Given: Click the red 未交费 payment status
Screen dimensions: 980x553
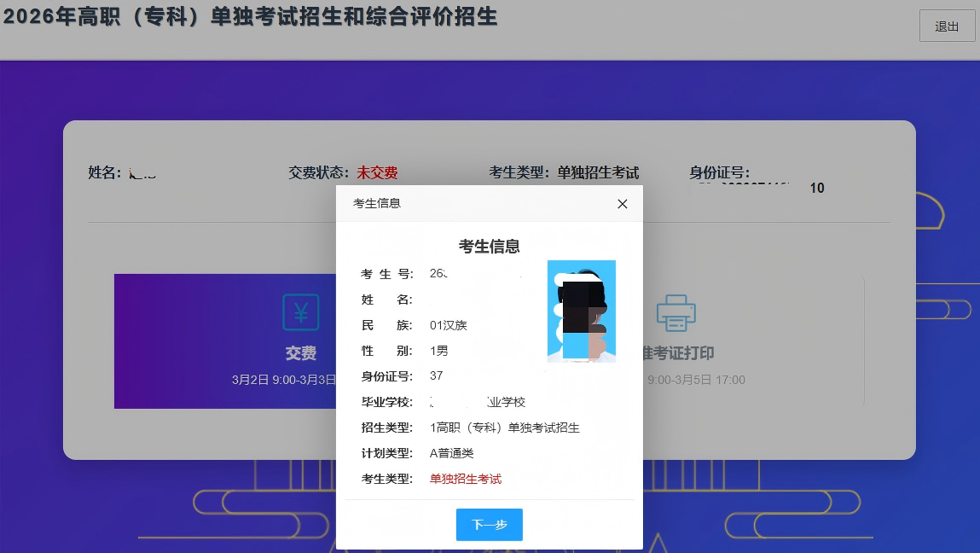Looking at the screenshot, I should [x=377, y=172].
